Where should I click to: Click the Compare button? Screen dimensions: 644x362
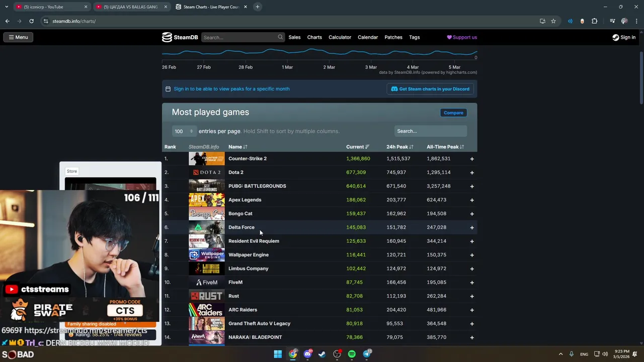[453, 113]
